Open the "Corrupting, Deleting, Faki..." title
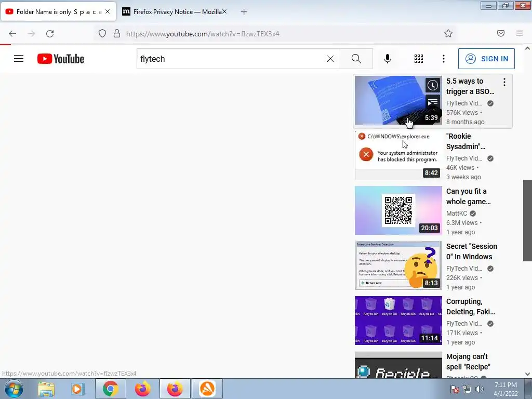This screenshot has width=532, height=399. pos(471,307)
